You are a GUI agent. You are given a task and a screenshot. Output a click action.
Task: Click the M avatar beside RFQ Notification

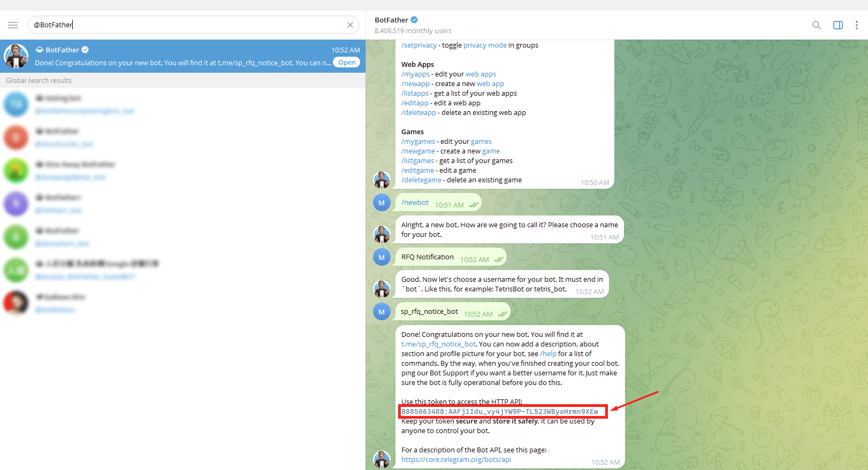(382, 257)
